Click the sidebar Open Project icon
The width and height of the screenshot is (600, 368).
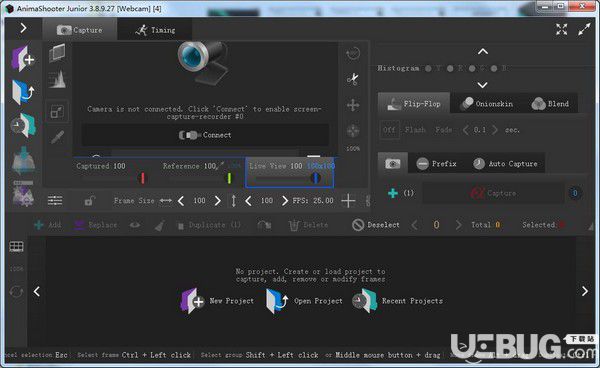pyautogui.click(x=23, y=92)
